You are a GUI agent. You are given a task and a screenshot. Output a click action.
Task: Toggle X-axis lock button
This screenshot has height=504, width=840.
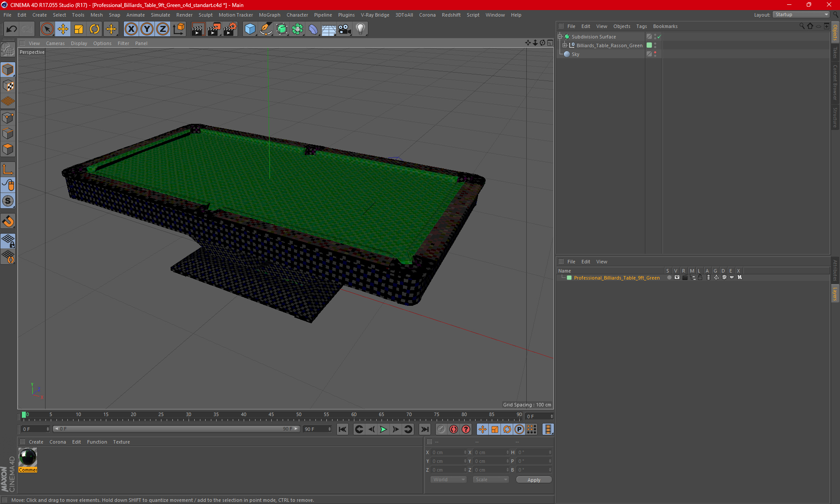[131, 29]
